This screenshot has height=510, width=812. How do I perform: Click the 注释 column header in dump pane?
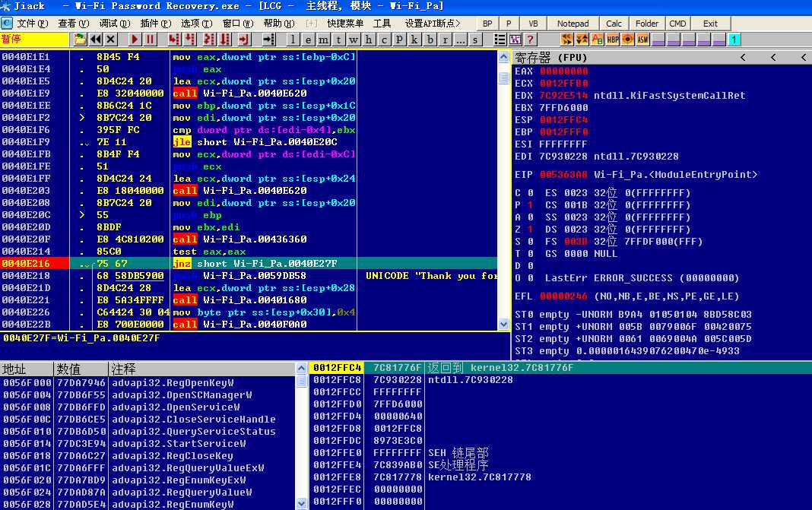[202, 369]
